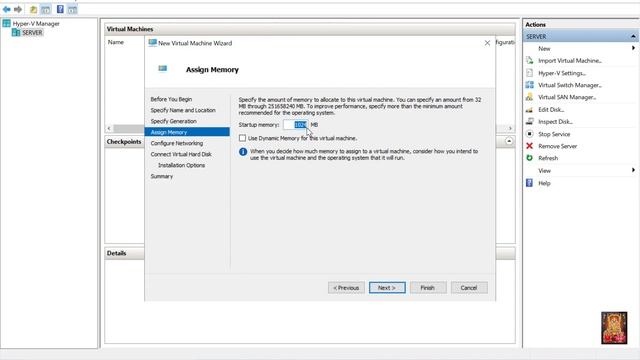Click the Forward arrow toolbar icon

pos(18,9)
